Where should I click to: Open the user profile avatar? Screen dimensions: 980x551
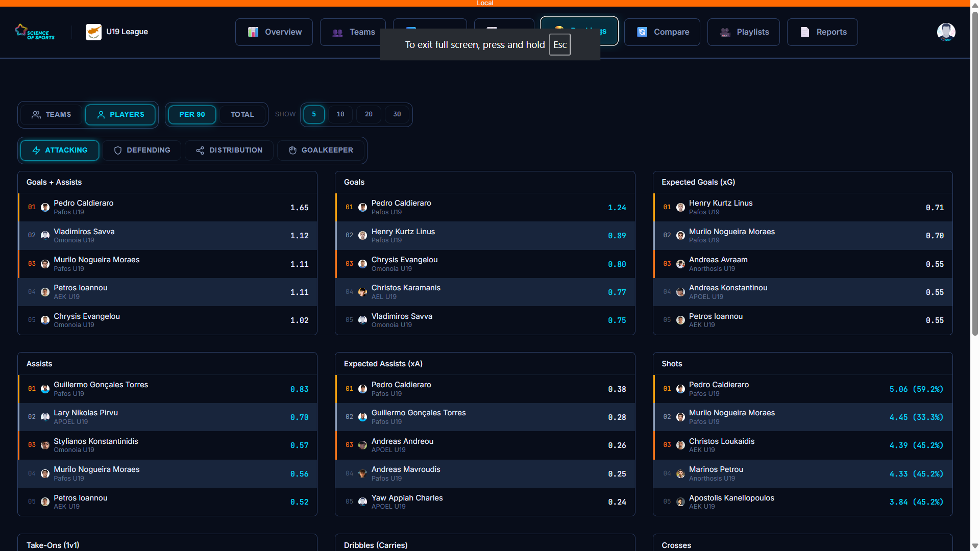[x=946, y=32]
